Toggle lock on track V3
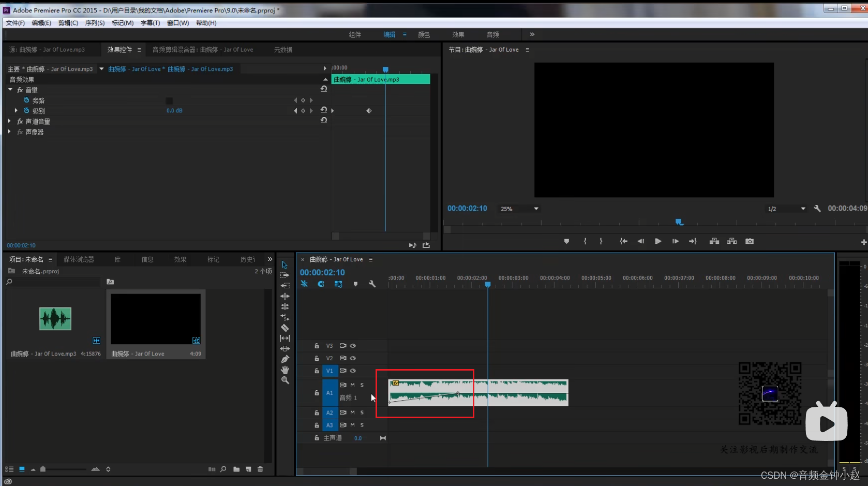The width and height of the screenshot is (868, 486). [317, 346]
